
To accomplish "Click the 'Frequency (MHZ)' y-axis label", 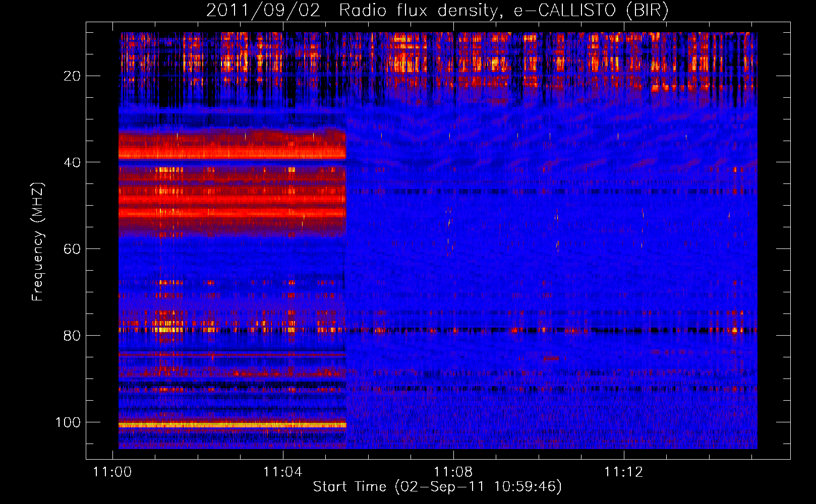I will tap(37, 242).
